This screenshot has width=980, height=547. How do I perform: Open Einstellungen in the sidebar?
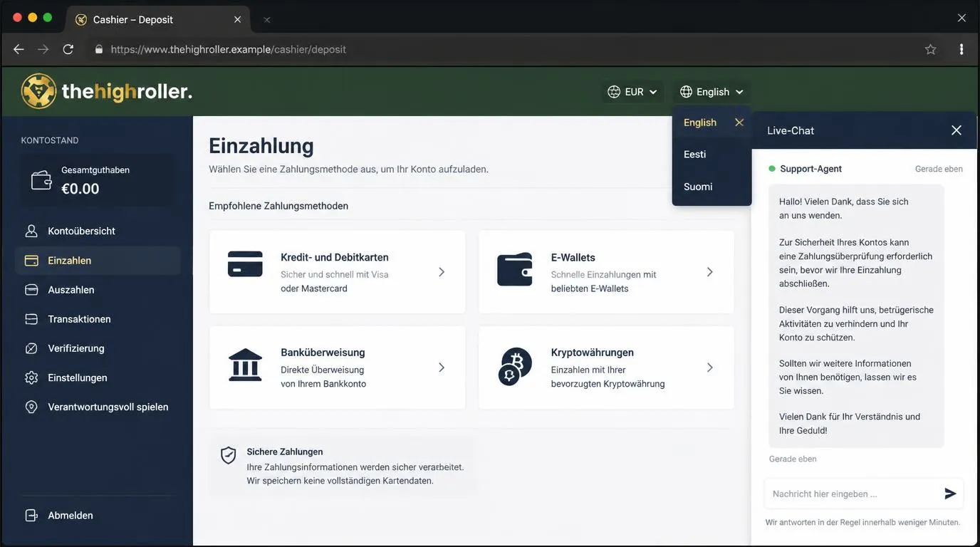pos(98,377)
